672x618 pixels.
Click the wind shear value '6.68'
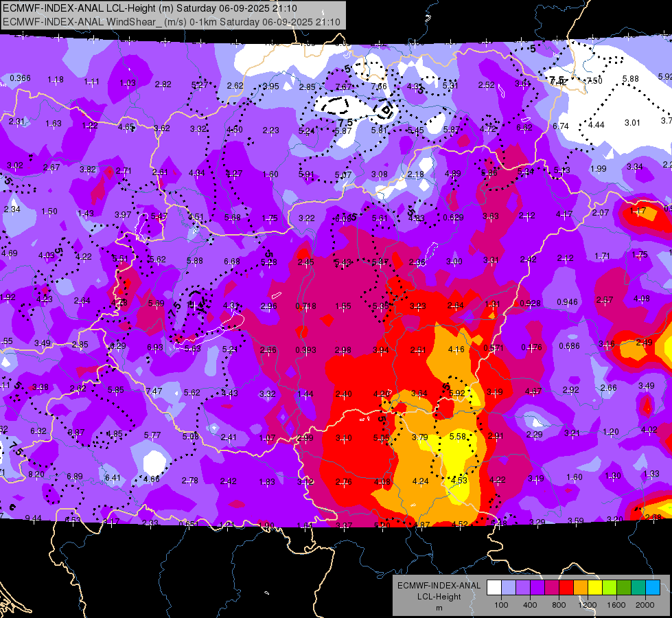pos(232,261)
